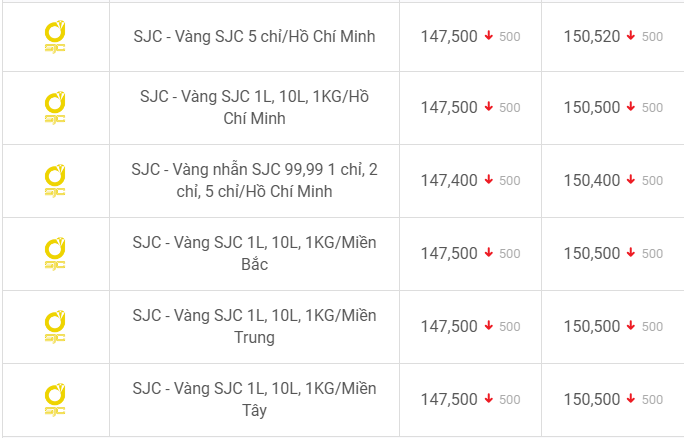Click sell price 150,500 in Miền Tây row
684x438 pixels.
(592, 399)
